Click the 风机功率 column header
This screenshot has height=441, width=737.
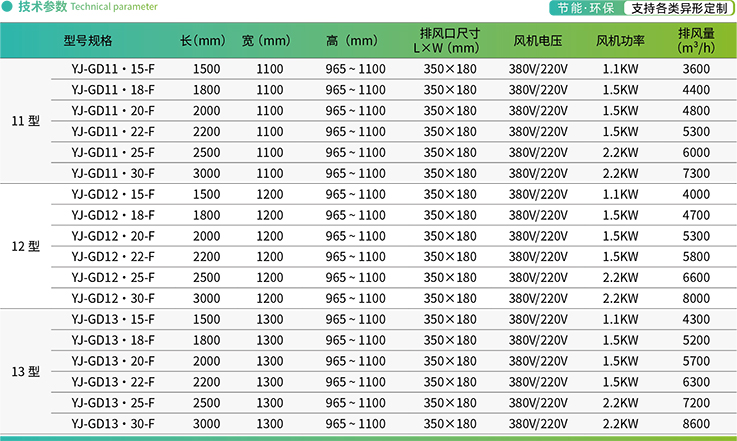pyautogui.click(x=620, y=42)
